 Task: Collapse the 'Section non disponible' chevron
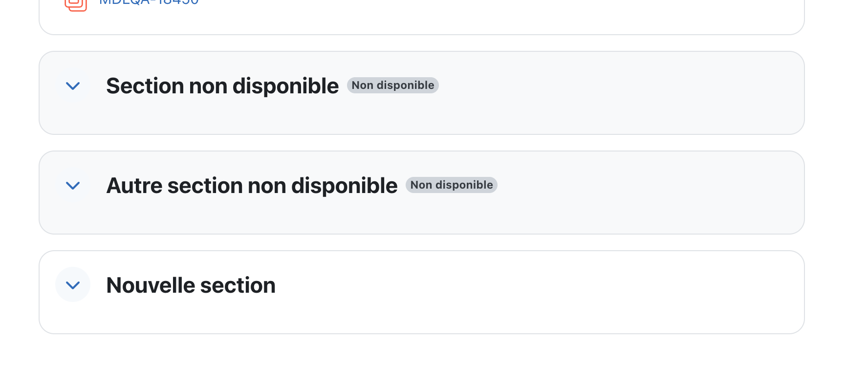pos(73,86)
